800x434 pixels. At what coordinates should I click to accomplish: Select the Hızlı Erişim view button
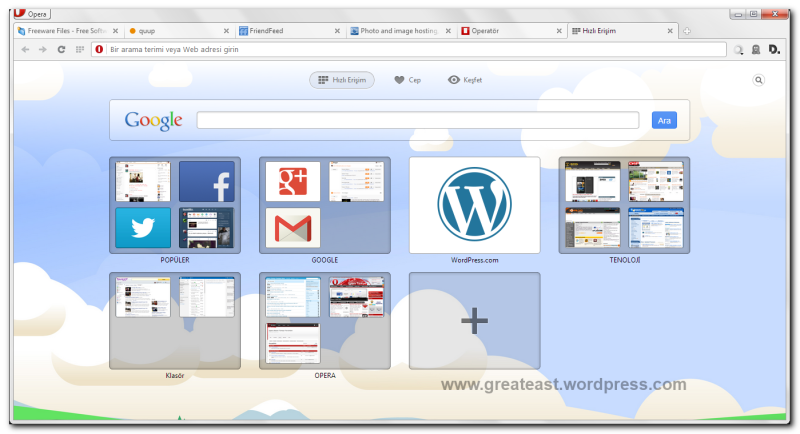click(x=342, y=80)
